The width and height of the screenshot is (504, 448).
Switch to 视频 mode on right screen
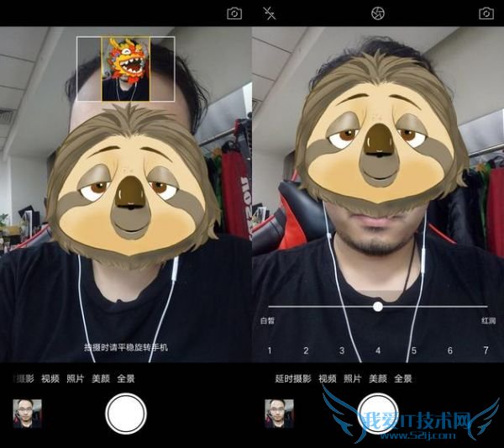pyautogui.click(x=328, y=378)
